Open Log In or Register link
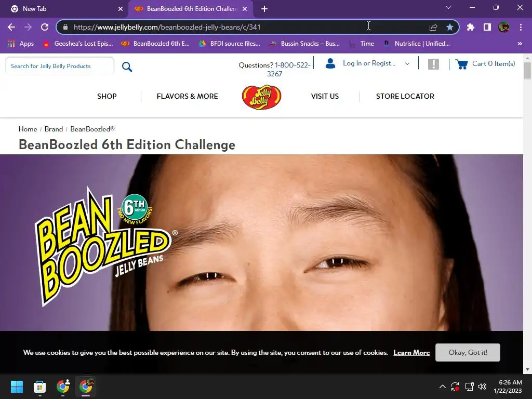 tap(369, 63)
